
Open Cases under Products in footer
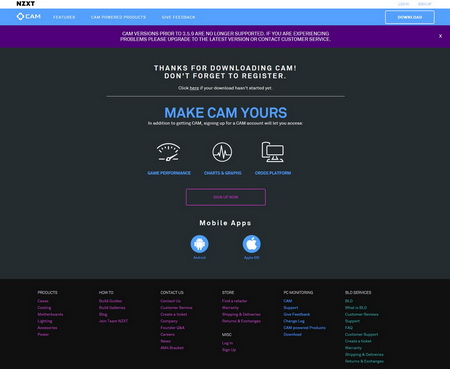[43, 301]
